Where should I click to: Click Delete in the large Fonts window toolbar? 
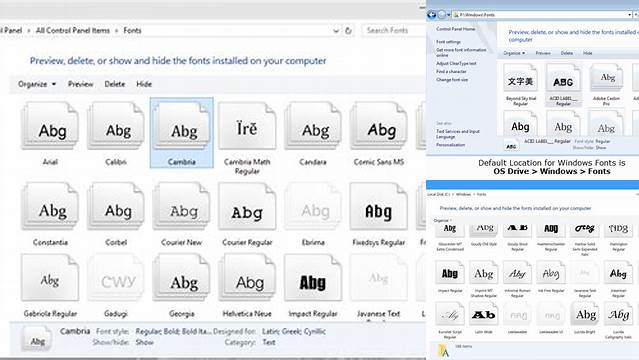(x=115, y=84)
